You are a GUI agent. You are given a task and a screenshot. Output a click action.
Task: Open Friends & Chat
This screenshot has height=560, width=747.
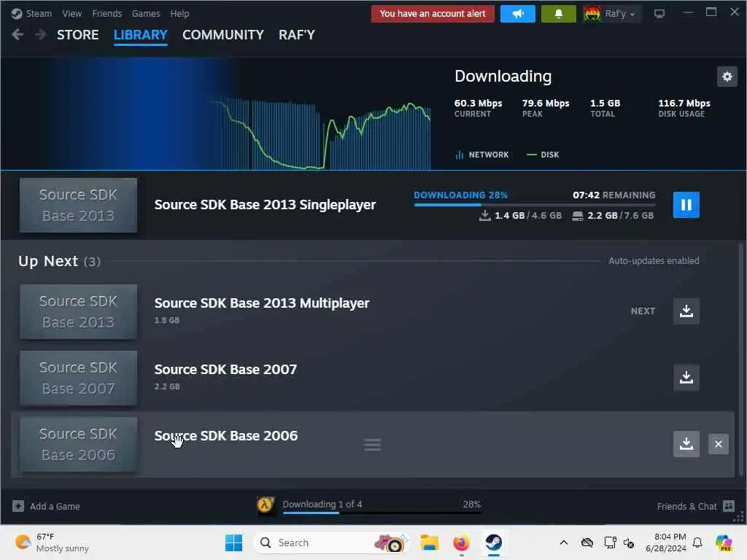pos(695,506)
